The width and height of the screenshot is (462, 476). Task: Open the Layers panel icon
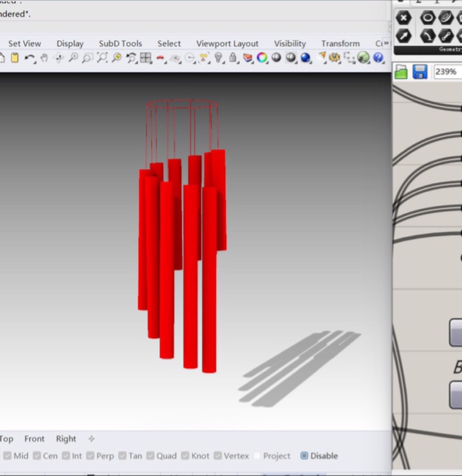click(248, 58)
